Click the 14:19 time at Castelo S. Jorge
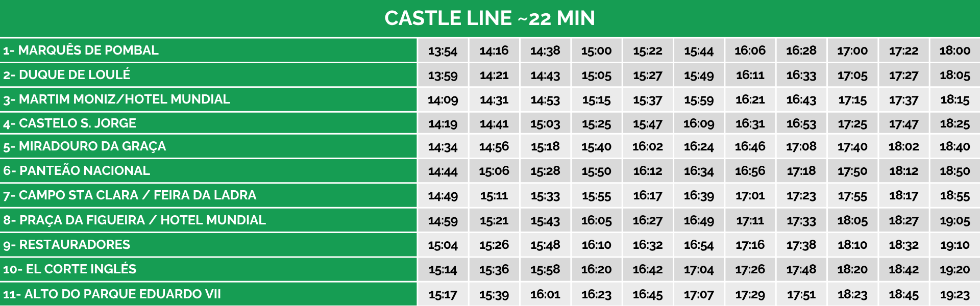This screenshot has width=980, height=306. click(x=443, y=124)
